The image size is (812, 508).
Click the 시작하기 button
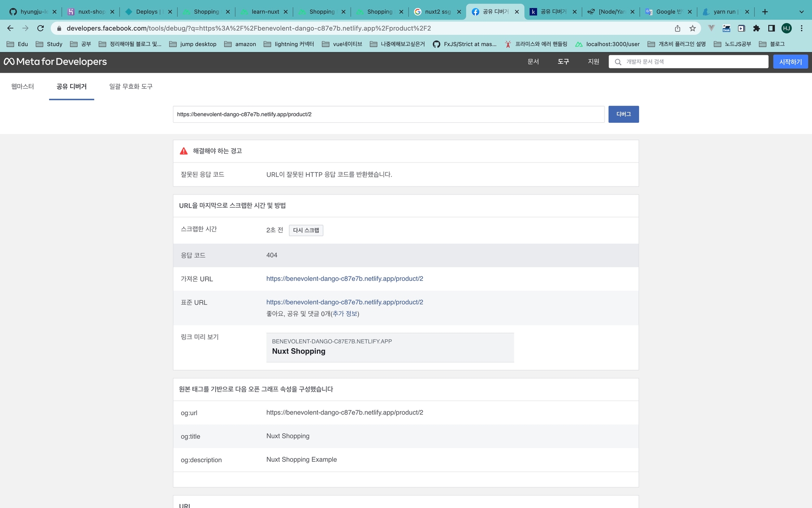coord(790,62)
